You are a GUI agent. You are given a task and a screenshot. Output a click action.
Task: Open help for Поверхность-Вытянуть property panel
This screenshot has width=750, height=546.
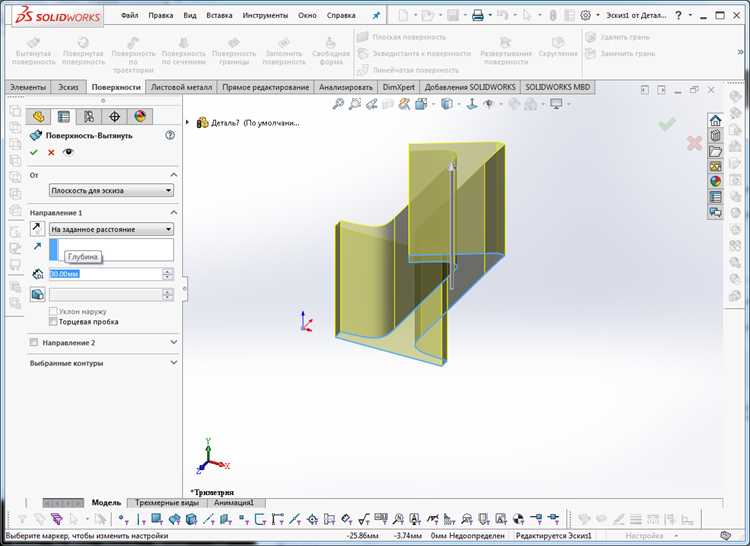click(170, 135)
